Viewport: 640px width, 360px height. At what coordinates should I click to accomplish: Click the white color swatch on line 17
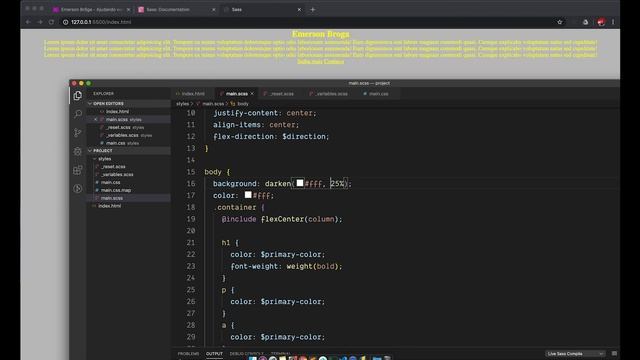(248, 195)
